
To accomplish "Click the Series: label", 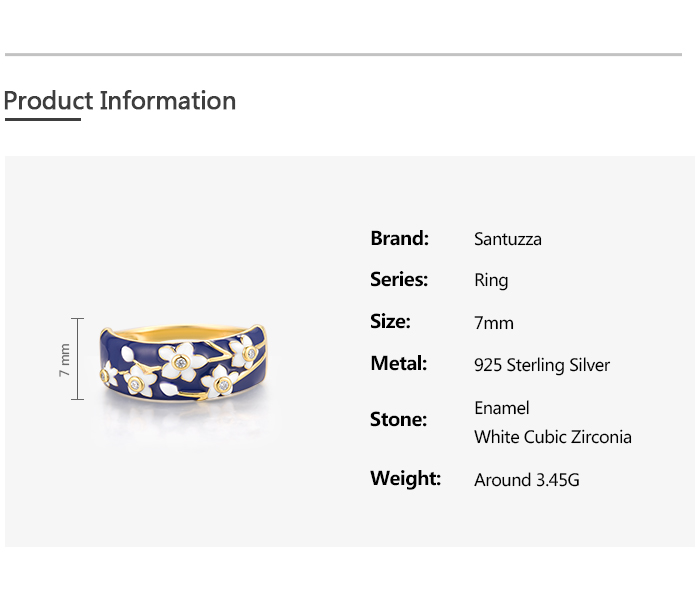I will (398, 280).
